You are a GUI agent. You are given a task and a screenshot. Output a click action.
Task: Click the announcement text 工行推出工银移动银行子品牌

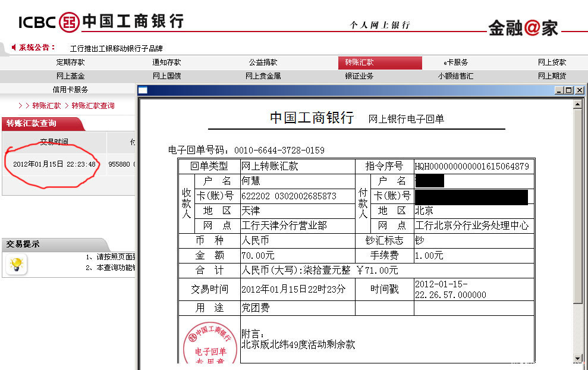(117, 48)
